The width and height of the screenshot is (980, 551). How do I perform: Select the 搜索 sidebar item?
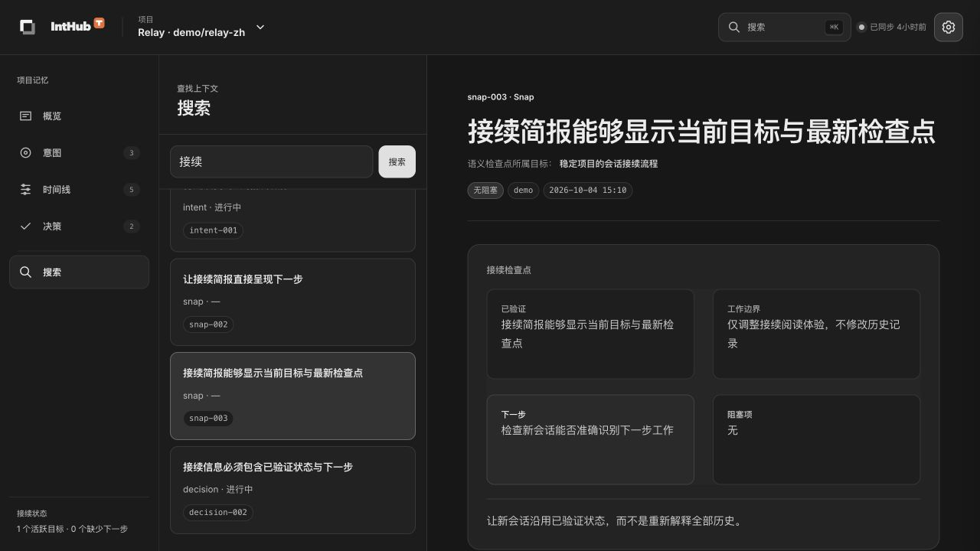(x=79, y=272)
